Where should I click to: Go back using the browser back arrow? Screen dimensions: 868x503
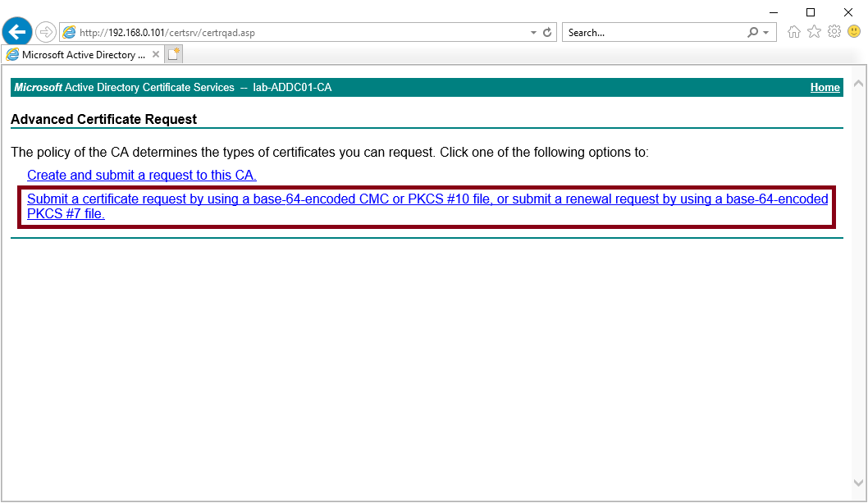17,32
